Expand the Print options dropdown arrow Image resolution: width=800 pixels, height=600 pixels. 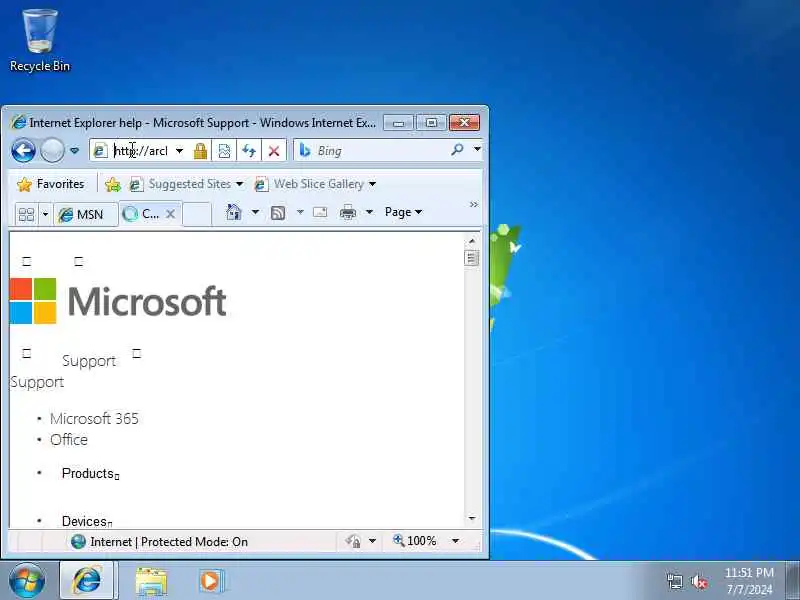369,212
